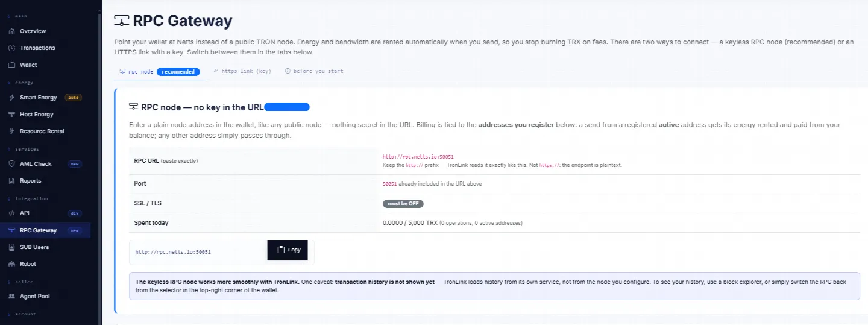Go to the Overview page
This screenshot has width=868, height=325.
[45, 31]
